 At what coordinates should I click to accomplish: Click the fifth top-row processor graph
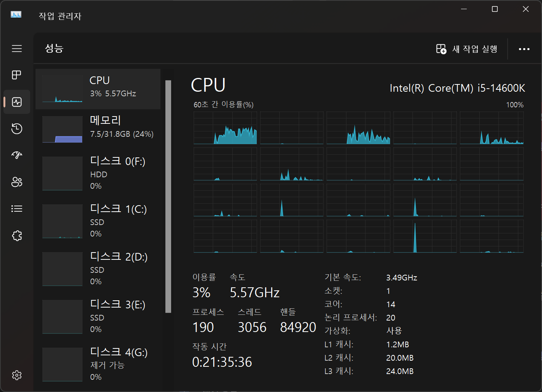492,128
